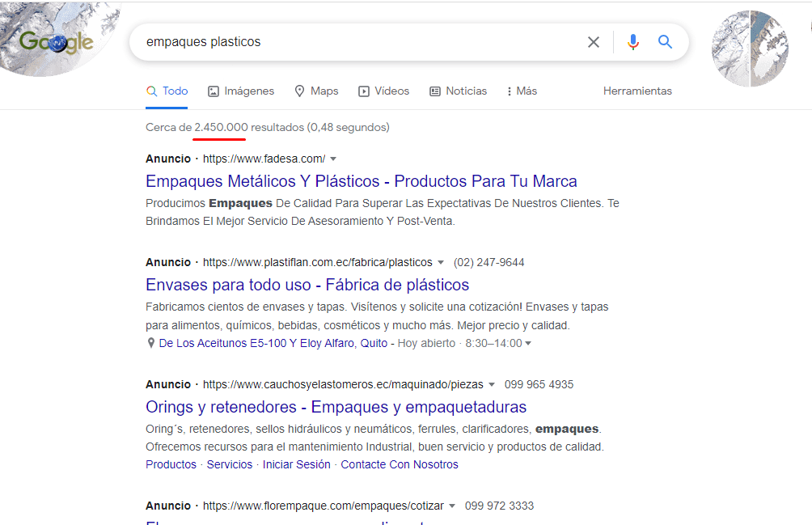Click the cauchosyelastomeros.ec/maquinado/piezas URL

pos(343,385)
